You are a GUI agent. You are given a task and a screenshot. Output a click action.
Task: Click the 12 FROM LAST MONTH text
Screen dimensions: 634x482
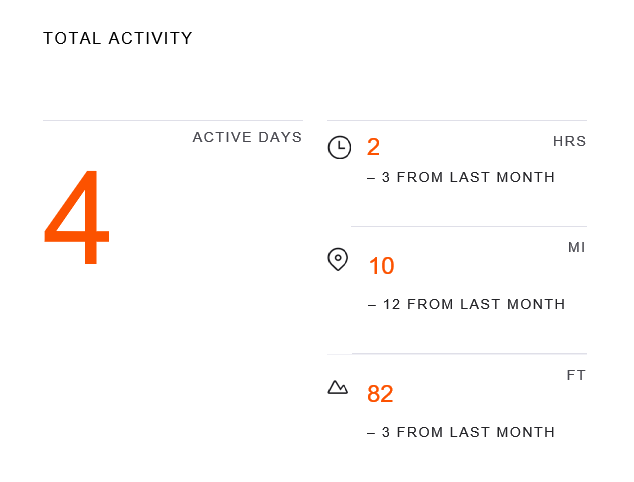click(474, 304)
